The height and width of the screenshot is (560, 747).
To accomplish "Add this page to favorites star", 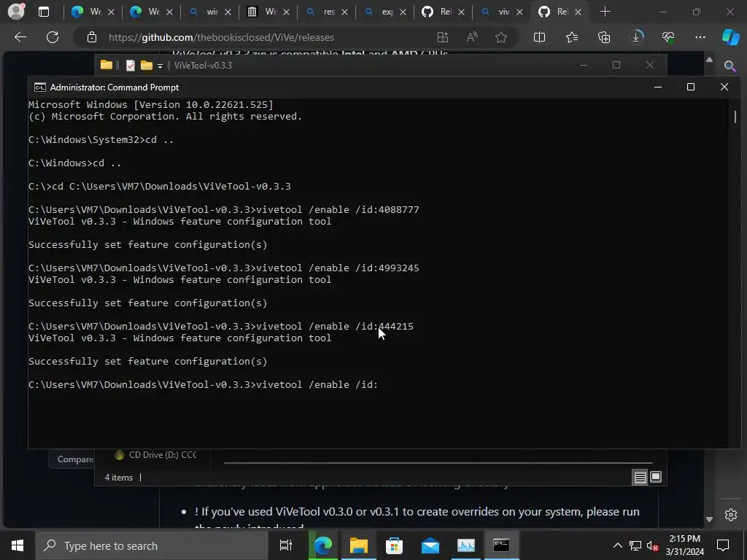I will point(500,37).
